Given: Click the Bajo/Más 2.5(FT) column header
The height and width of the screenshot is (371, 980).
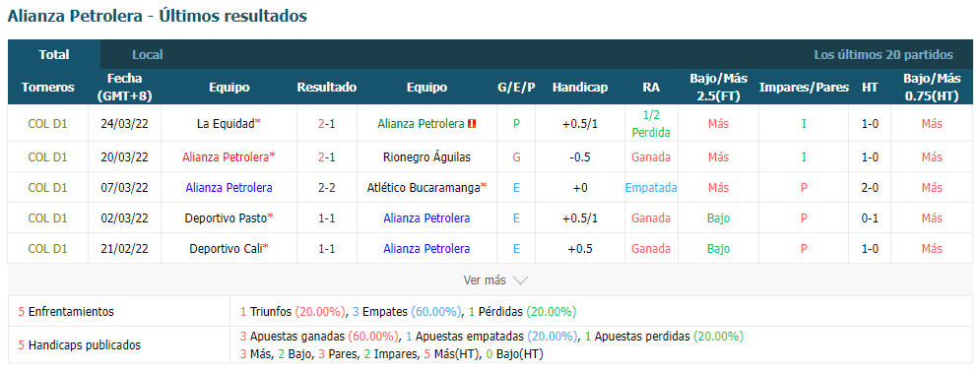Looking at the screenshot, I should click(x=719, y=88).
